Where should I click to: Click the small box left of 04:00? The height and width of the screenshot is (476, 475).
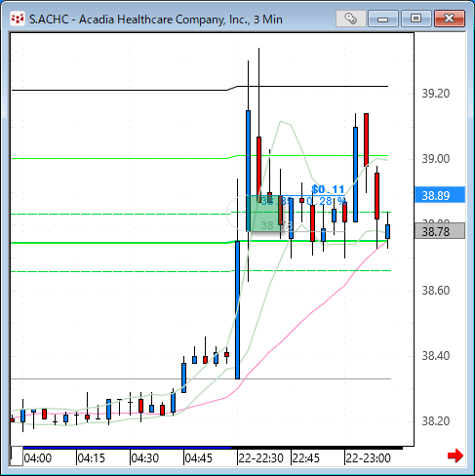[x=17, y=456]
